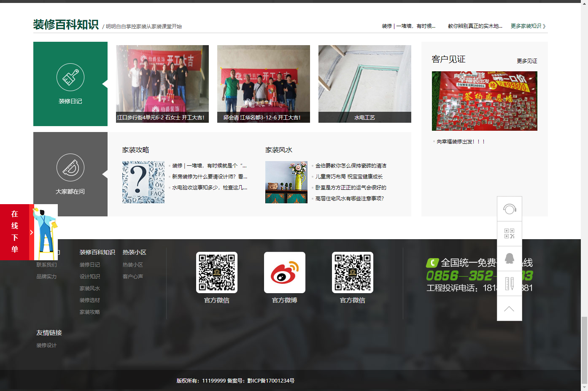Click the ruler and pencil icon in sidebar

(x=510, y=283)
